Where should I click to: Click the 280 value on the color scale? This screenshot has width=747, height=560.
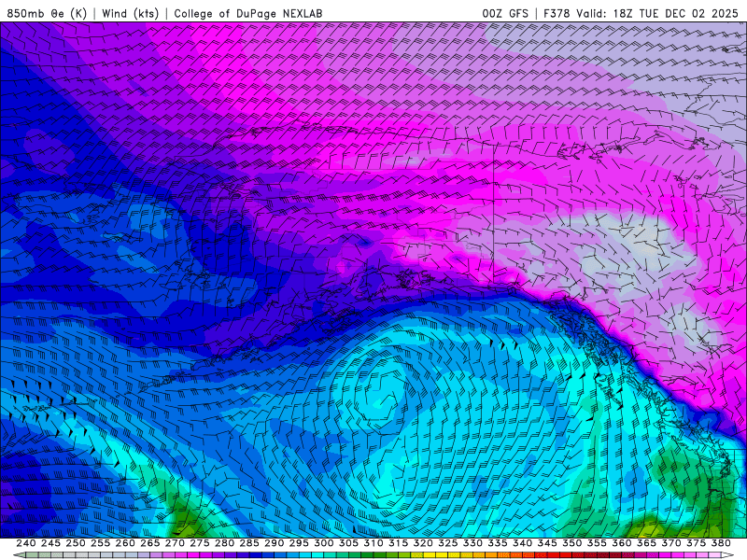(x=224, y=543)
